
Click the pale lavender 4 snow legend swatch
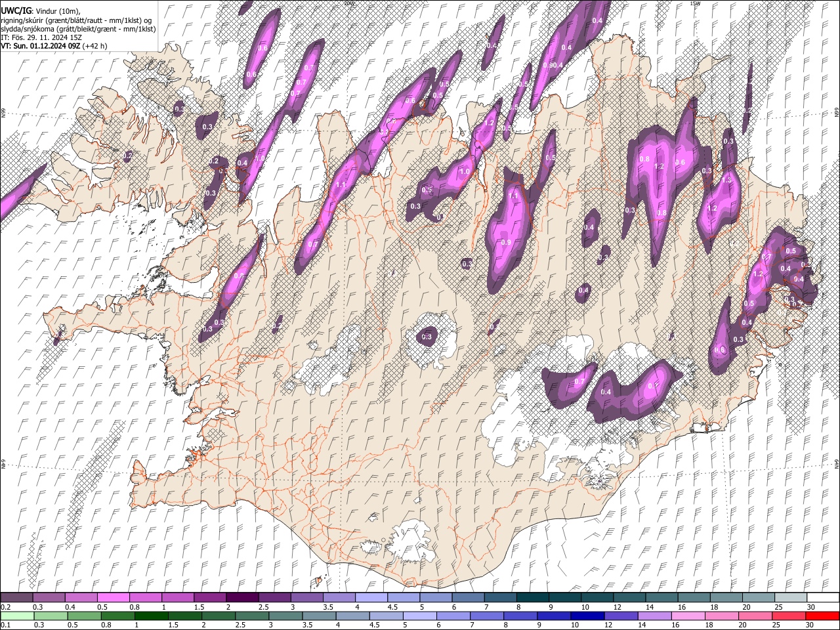[371, 598]
